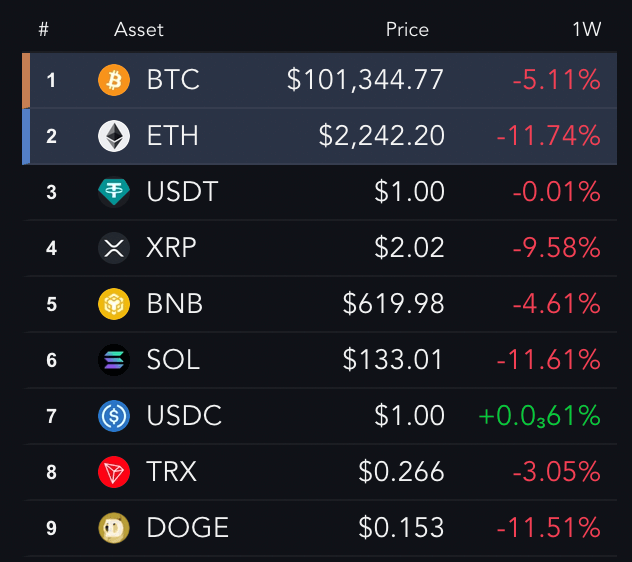Click the USDC +0.0₃61% weekly change
The image size is (632, 562).
point(539,416)
